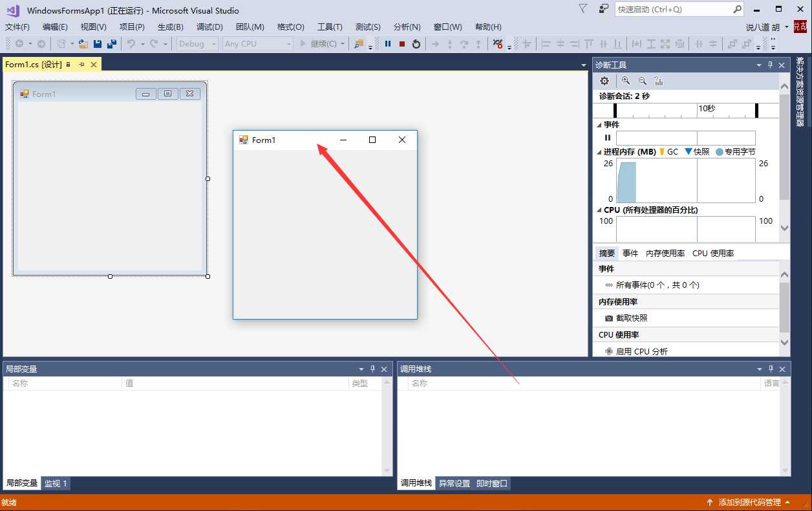The width and height of the screenshot is (812, 511).
Task: Open Any CPU platform dropdown
Action: click(289, 44)
